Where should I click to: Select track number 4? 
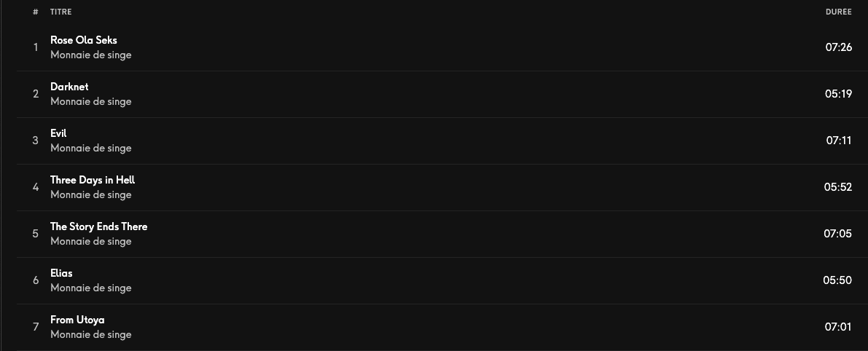click(x=36, y=187)
